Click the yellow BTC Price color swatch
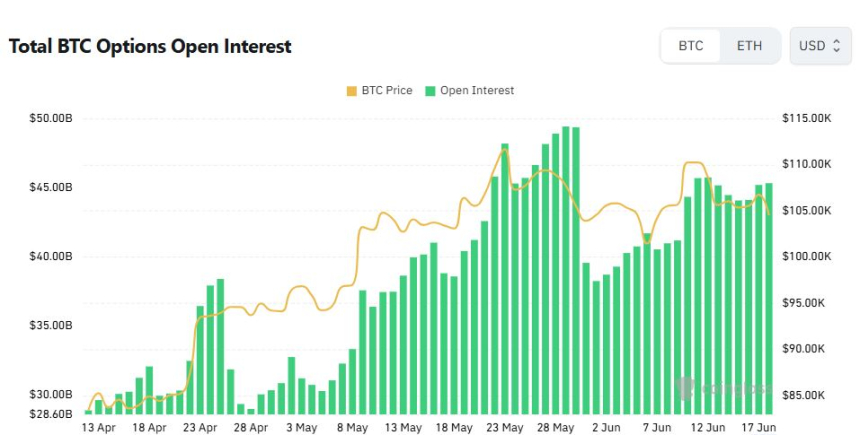The width and height of the screenshot is (860, 435). [x=352, y=91]
